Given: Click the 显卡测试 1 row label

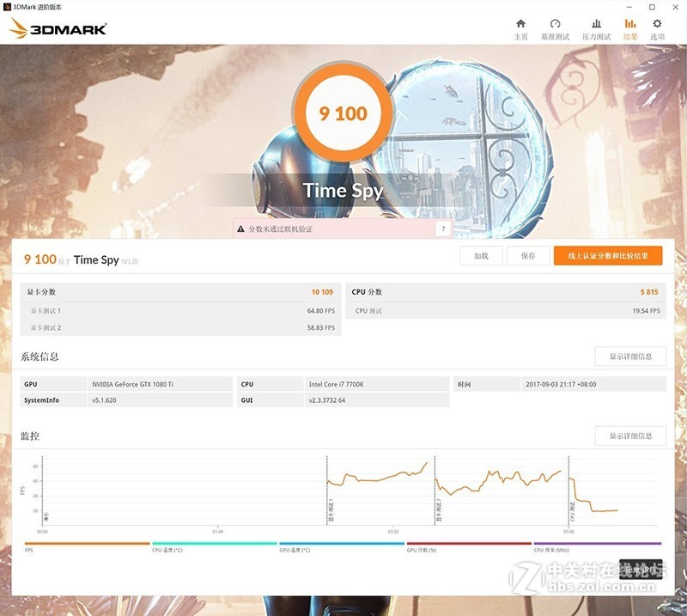Looking at the screenshot, I should [46, 311].
